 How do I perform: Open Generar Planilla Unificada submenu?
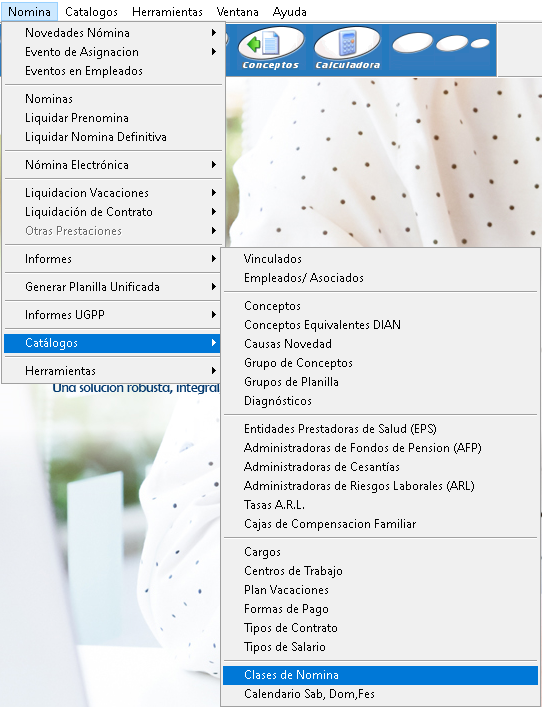point(113,287)
